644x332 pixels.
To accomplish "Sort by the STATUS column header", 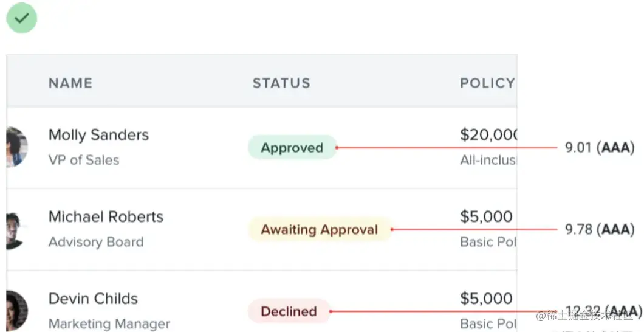I will (281, 83).
